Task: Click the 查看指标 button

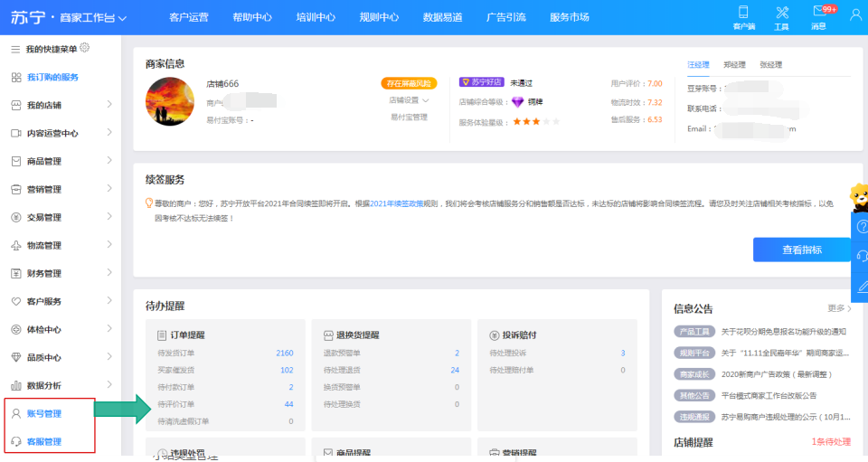Action: [802, 250]
